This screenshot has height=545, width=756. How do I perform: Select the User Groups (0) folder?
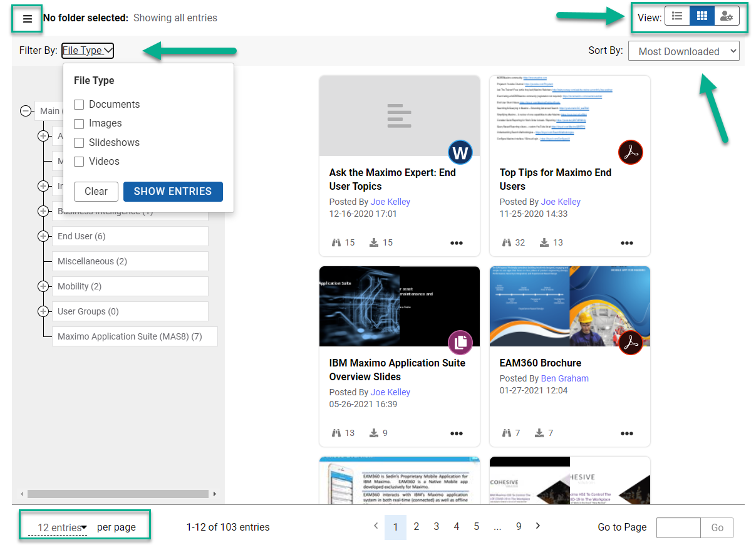tap(130, 311)
